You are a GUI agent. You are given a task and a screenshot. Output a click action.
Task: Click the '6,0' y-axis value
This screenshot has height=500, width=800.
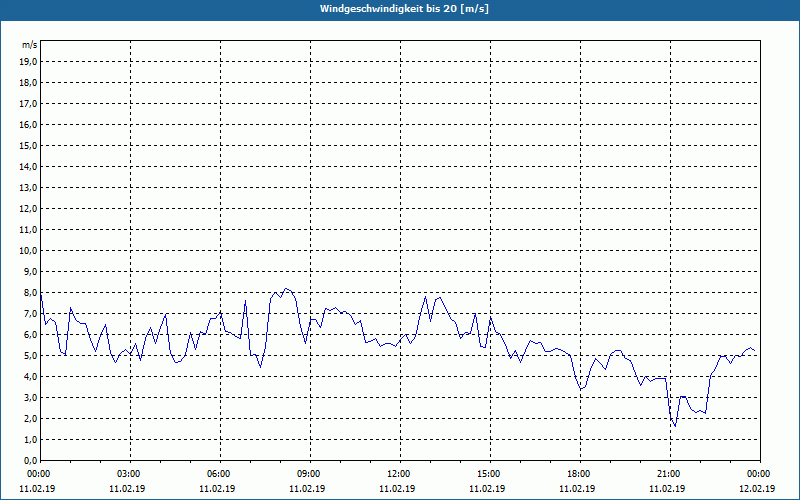pos(30,334)
